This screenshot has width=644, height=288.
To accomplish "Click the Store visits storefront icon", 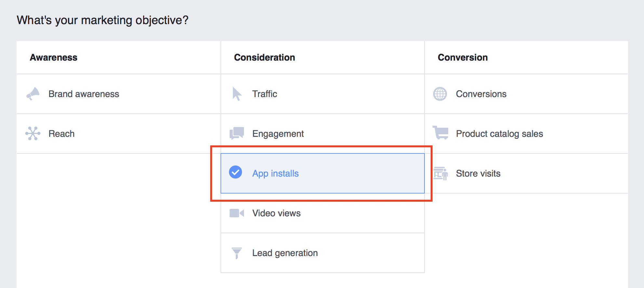I will coord(441,173).
